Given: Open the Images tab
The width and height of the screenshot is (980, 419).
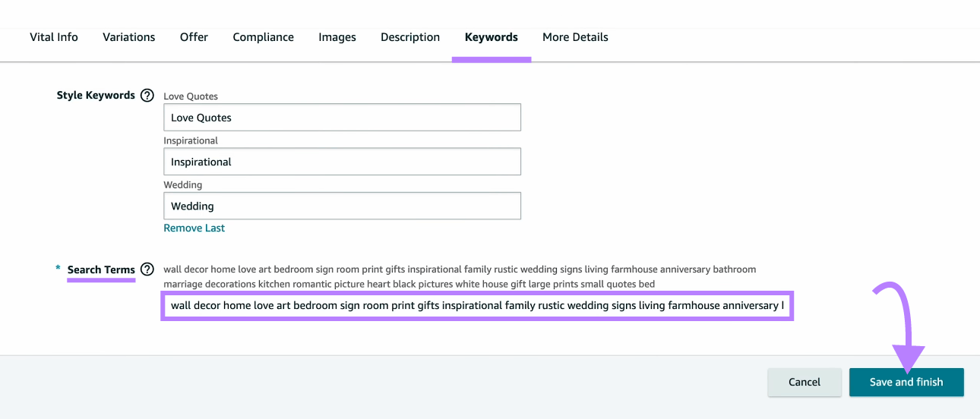Looking at the screenshot, I should (337, 37).
